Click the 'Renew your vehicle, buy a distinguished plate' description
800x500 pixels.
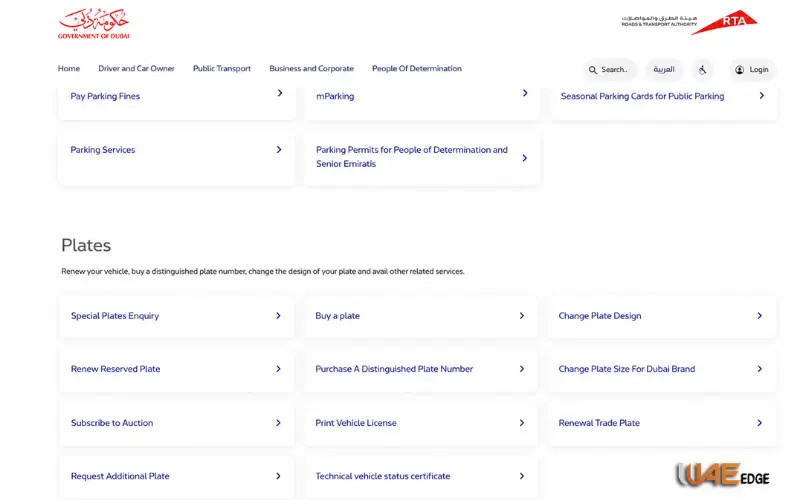[x=263, y=271]
